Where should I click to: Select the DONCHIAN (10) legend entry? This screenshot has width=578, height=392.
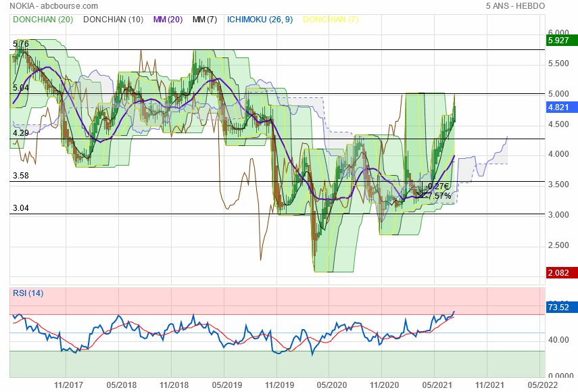113,20
